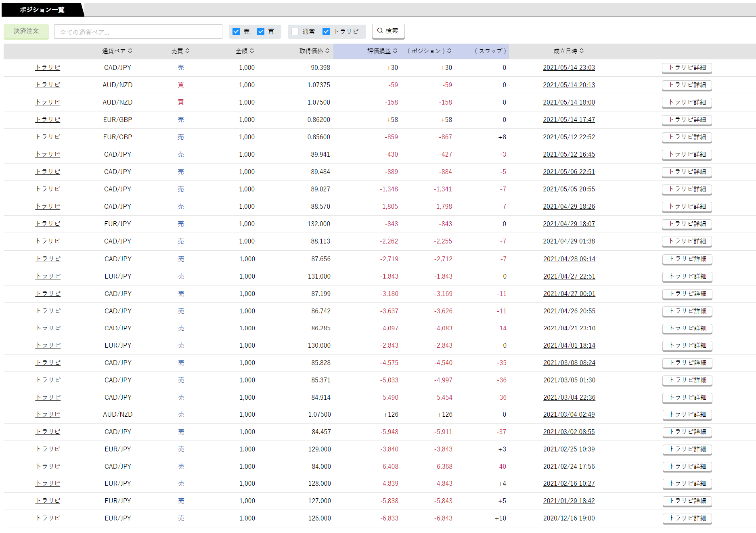Click the -2,262 profit/loss value
756x533 pixels.
click(389, 241)
